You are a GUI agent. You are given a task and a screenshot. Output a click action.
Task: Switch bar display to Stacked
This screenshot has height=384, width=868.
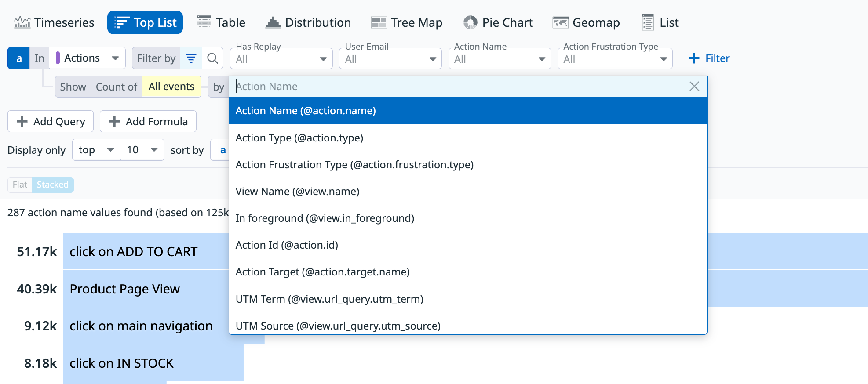coord(52,185)
